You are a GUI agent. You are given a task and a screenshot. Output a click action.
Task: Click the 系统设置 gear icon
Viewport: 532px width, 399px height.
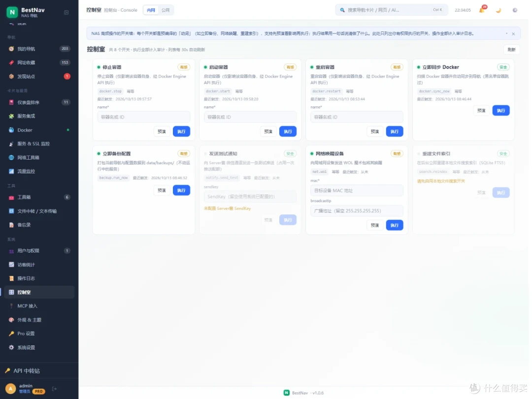click(x=11, y=347)
